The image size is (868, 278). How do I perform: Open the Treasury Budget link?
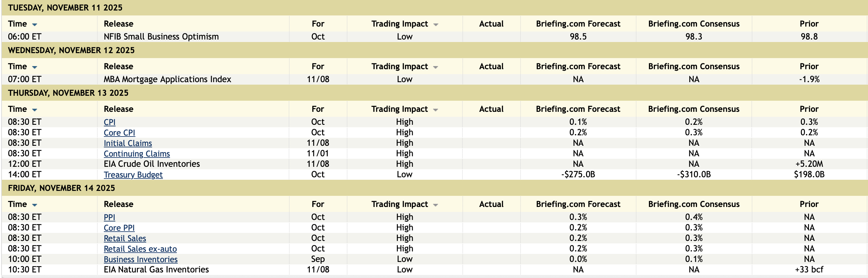[x=133, y=175]
